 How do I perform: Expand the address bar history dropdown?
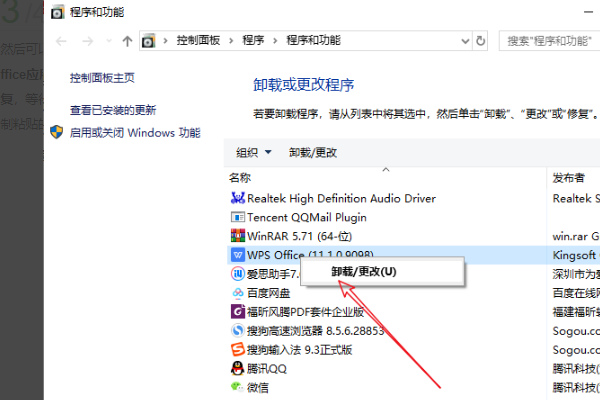[465, 41]
